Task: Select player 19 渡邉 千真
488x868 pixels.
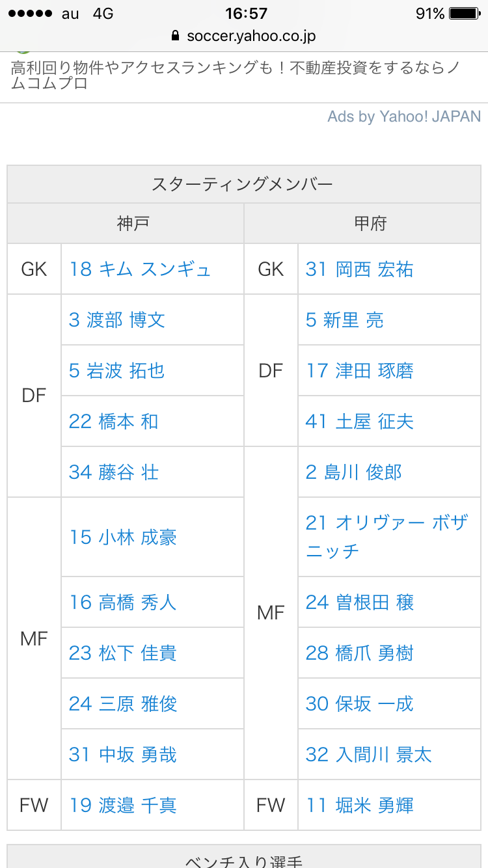Action: click(x=123, y=805)
